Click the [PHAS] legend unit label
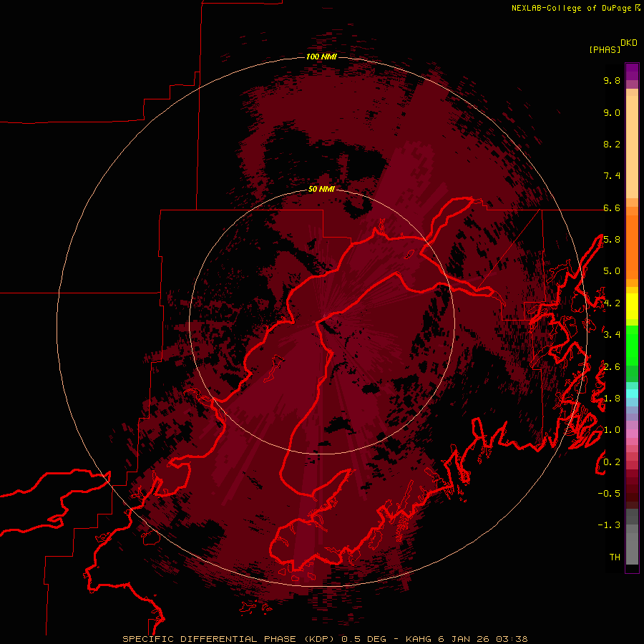Screen dimensions: 644x644 tap(605, 50)
